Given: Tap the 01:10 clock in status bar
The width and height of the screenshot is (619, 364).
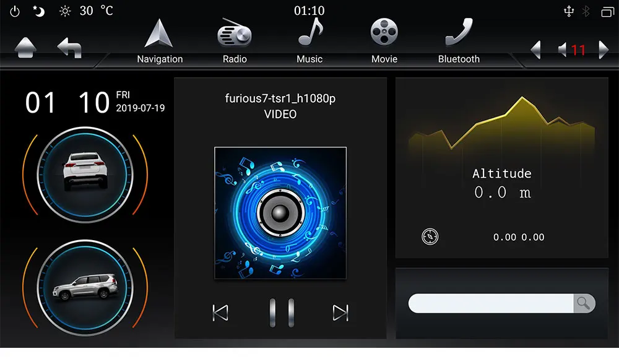Looking at the screenshot, I should [309, 11].
